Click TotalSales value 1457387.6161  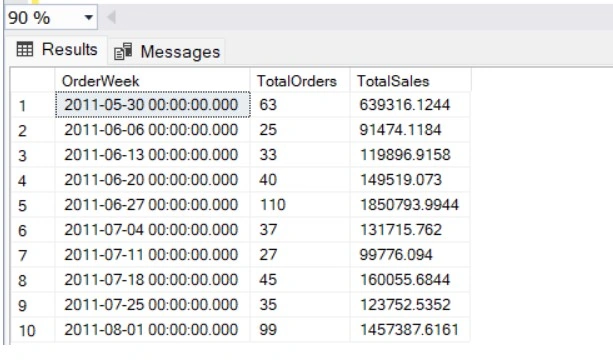pos(410,330)
